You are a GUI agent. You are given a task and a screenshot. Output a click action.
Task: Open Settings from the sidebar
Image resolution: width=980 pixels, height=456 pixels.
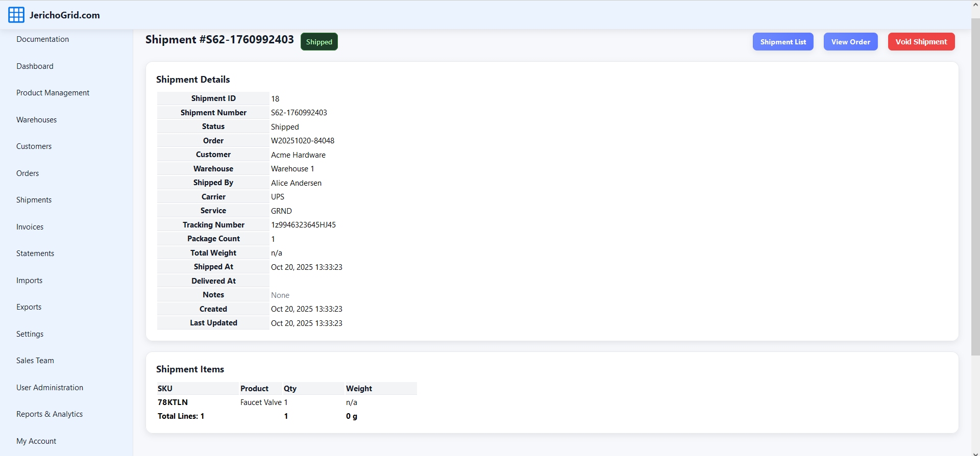click(x=30, y=334)
